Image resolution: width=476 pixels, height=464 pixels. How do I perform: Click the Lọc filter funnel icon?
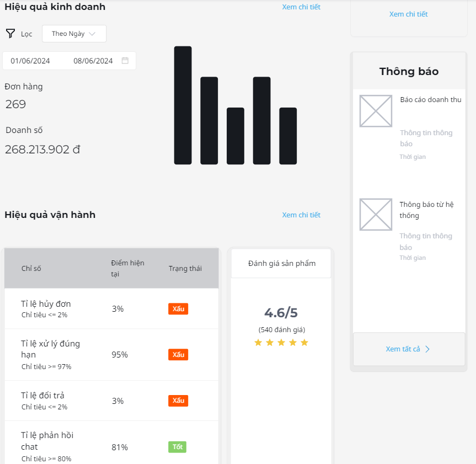pos(10,34)
